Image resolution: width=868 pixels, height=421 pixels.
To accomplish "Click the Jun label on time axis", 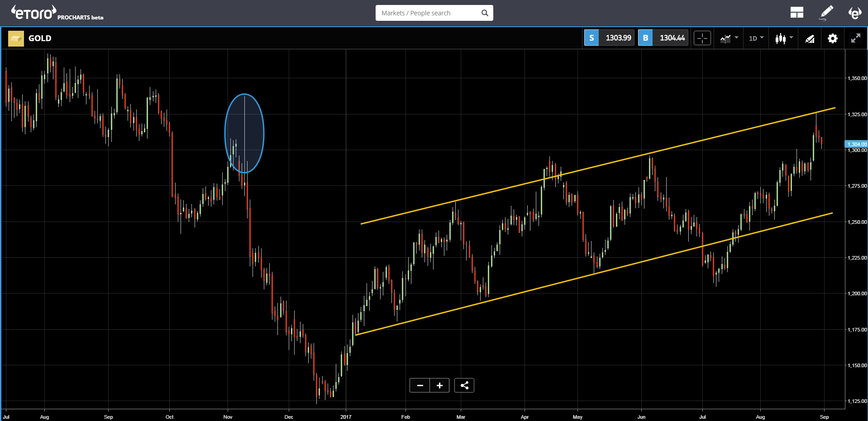I will coord(641,417).
